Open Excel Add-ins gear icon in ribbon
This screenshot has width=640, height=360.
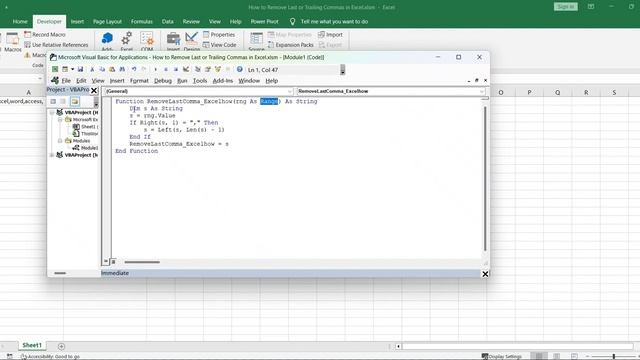(127, 42)
